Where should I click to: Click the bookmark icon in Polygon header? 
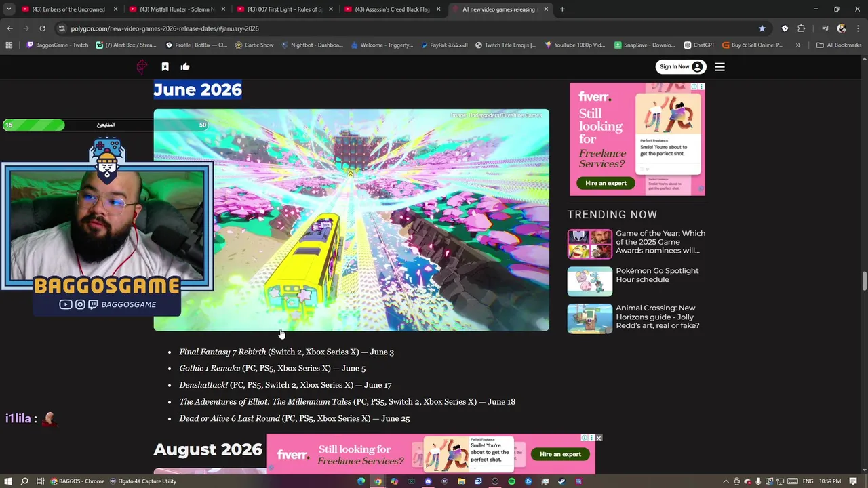pyautogui.click(x=165, y=66)
